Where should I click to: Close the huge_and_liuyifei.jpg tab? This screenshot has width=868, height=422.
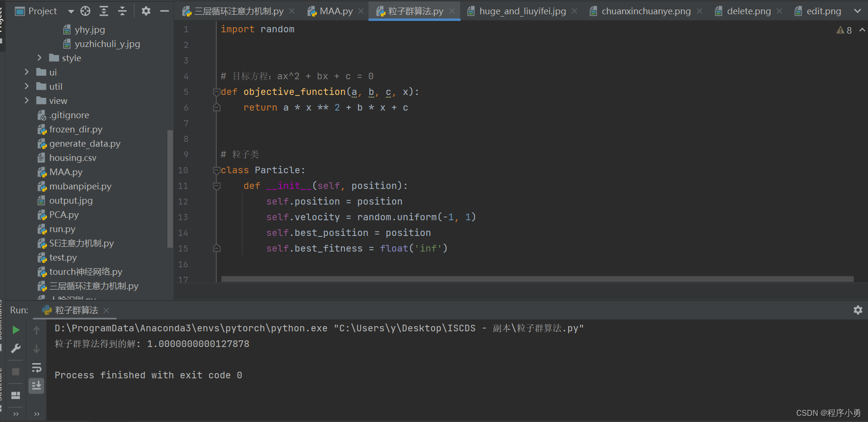(x=574, y=11)
